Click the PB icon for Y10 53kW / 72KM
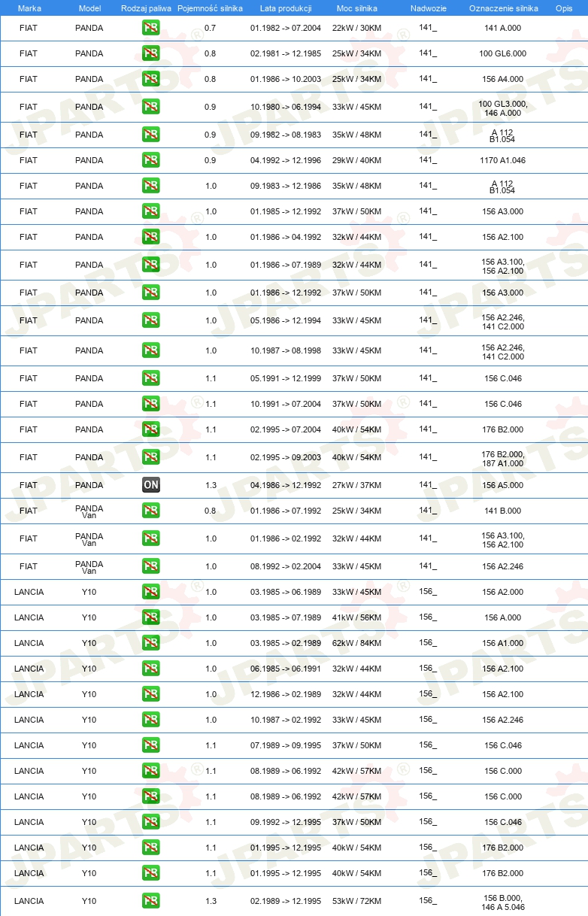 (x=150, y=901)
